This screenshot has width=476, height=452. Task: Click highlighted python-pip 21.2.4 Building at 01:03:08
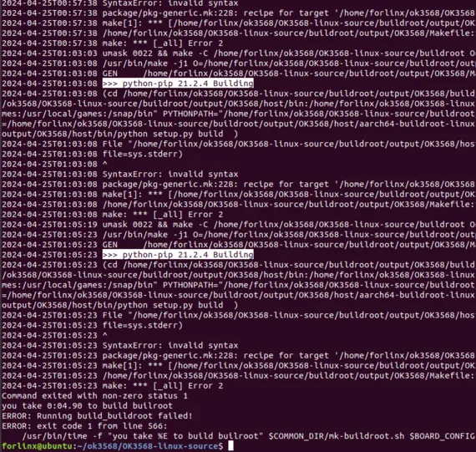tap(178, 84)
